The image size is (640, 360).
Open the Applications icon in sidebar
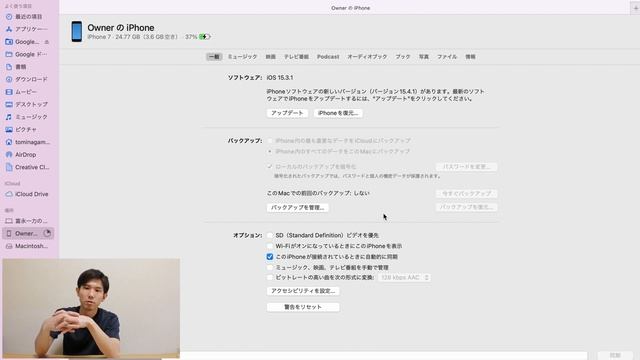coord(9,29)
